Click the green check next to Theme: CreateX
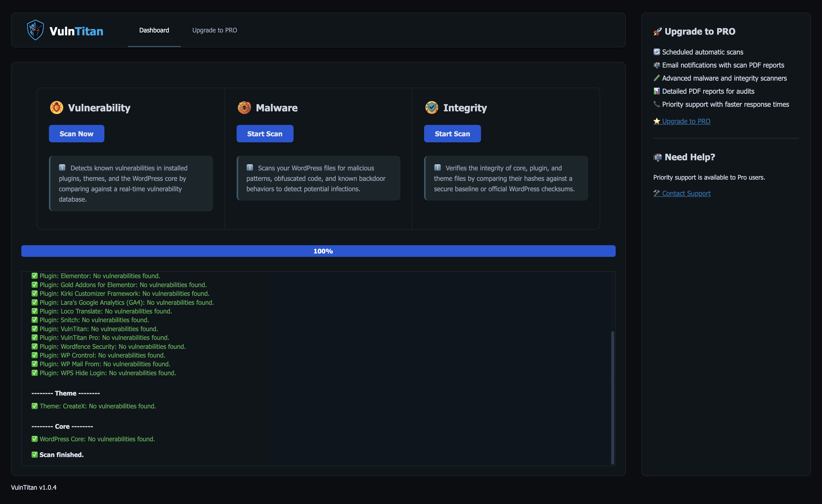The width and height of the screenshot is (822, 504). coord(35,406)
